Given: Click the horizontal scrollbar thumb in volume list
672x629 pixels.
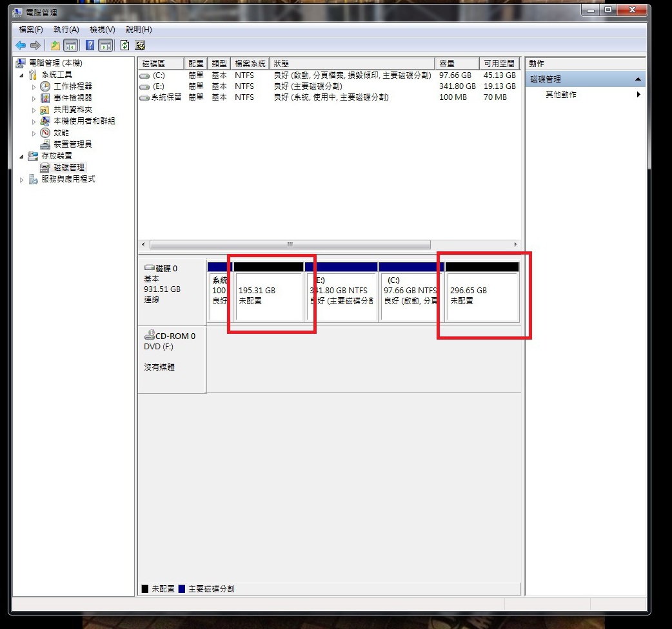Looking at the screenshot, I should click(x=290, y=244).
